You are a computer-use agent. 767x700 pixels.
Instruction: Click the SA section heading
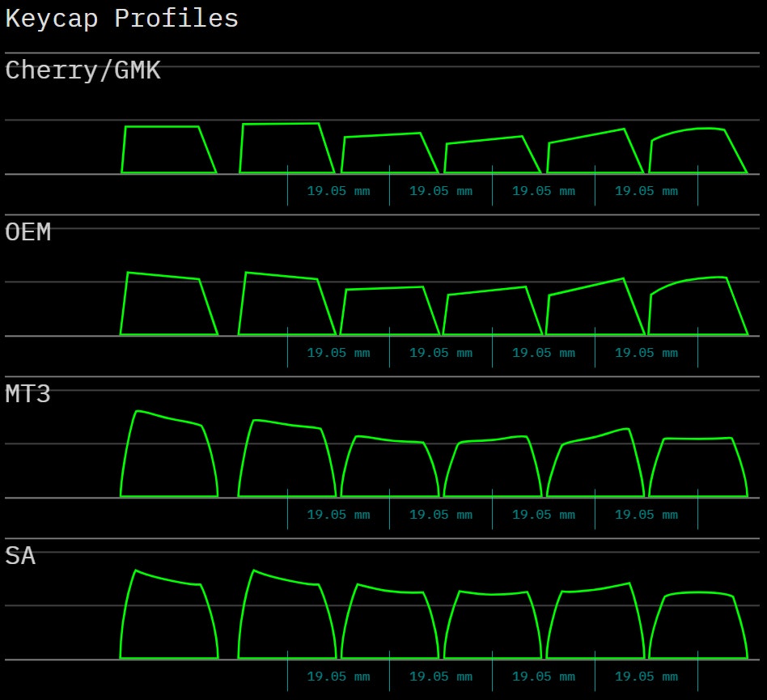point(20,557)
